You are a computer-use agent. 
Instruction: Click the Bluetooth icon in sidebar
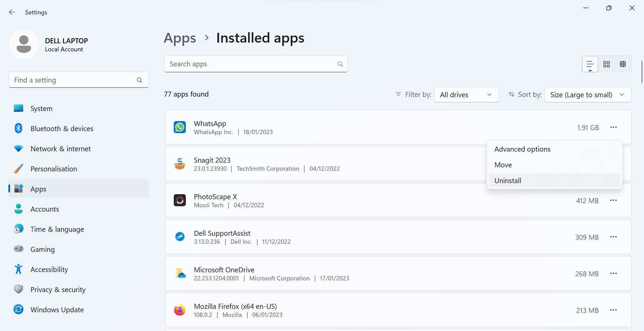pyautogui.click(x=18, y=128)
